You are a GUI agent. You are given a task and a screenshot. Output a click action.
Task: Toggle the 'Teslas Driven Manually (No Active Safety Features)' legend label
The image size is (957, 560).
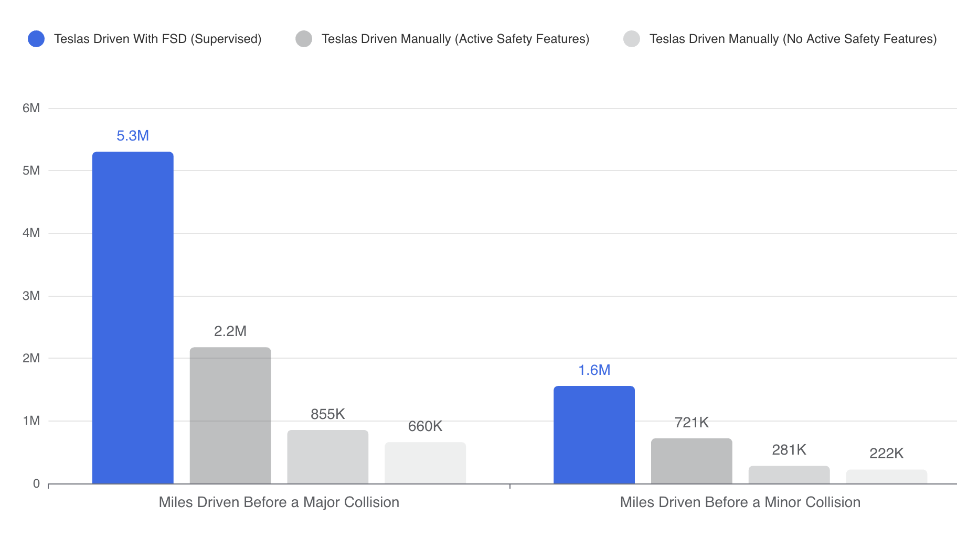click(793, 39)
